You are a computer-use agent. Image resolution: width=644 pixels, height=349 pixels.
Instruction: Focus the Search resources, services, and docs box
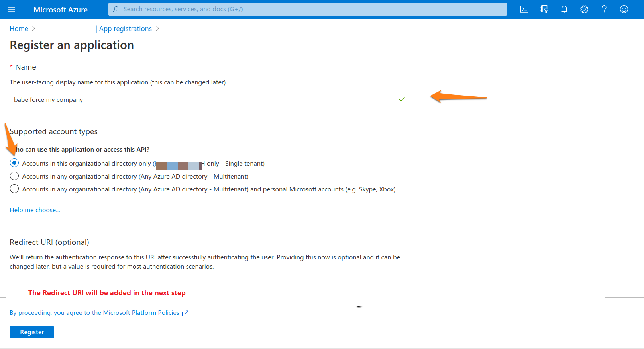coord(307,9)
